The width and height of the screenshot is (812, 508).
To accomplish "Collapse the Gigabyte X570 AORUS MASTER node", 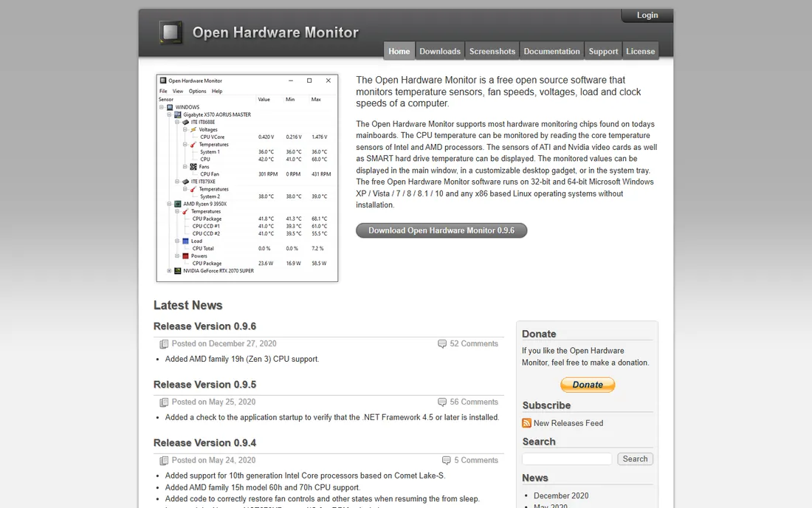I will pos(169,114).
